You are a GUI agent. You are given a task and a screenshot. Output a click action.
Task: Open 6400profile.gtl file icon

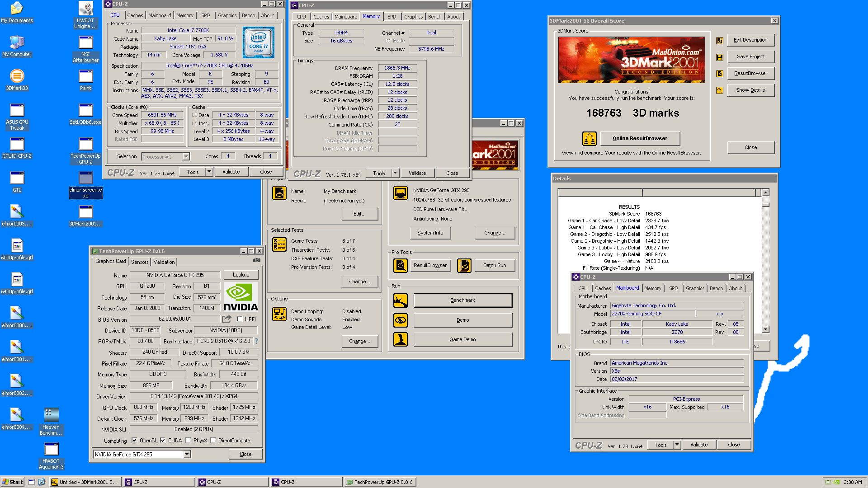point(17,283)
